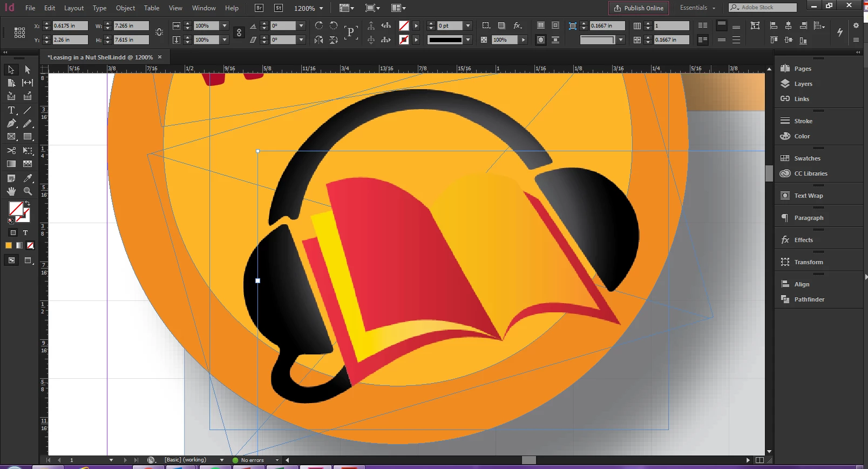Pick the Pencil tool
This screenshot has height=469, width=868.
[28, 123]
